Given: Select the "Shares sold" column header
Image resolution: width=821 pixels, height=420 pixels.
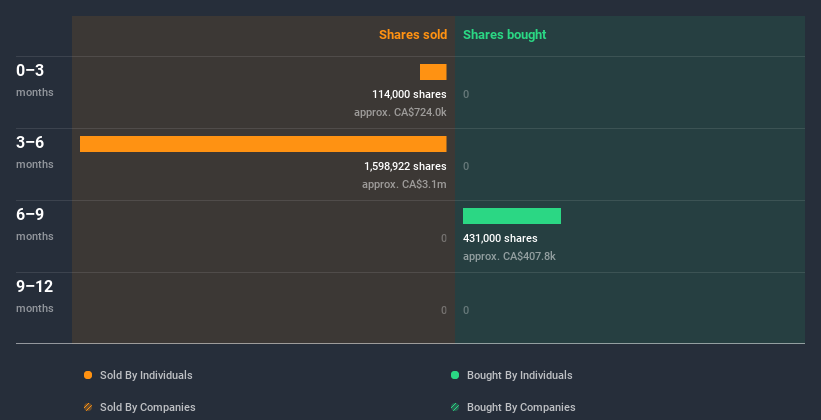Looking at the screenshot, I should point(412,35).
